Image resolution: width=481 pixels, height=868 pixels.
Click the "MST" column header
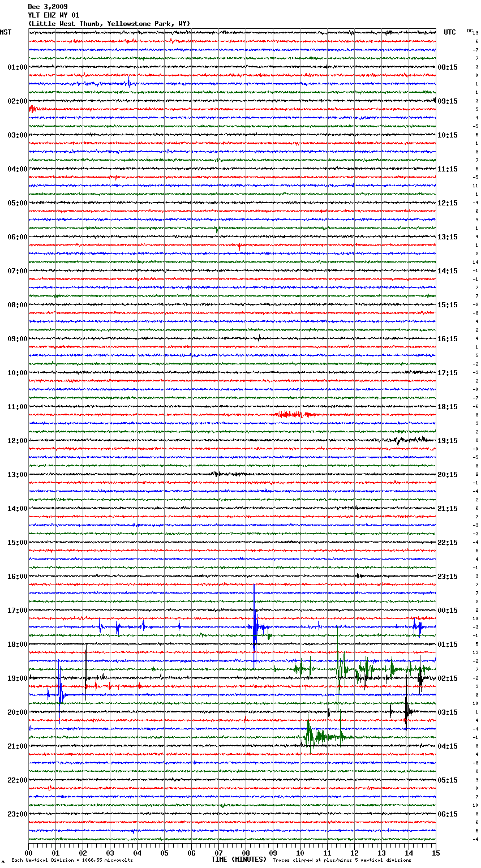point(6,32)
